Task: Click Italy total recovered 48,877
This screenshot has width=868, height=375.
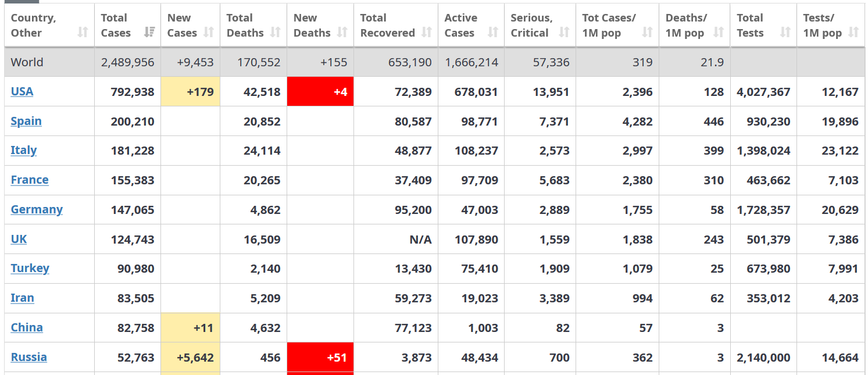Action: (x=413, y=151)
